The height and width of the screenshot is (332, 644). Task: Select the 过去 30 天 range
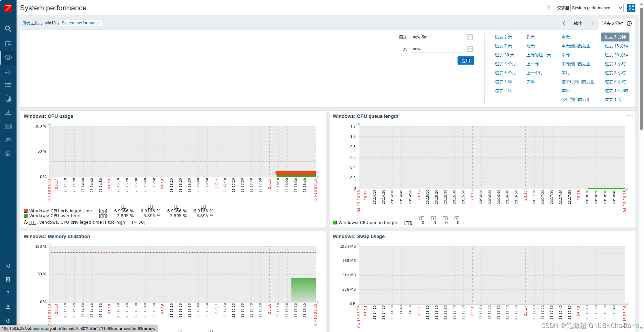(505, 55)
